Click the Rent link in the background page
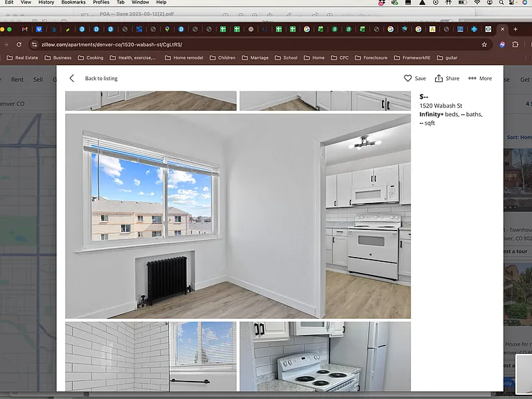 coord(17,80)
